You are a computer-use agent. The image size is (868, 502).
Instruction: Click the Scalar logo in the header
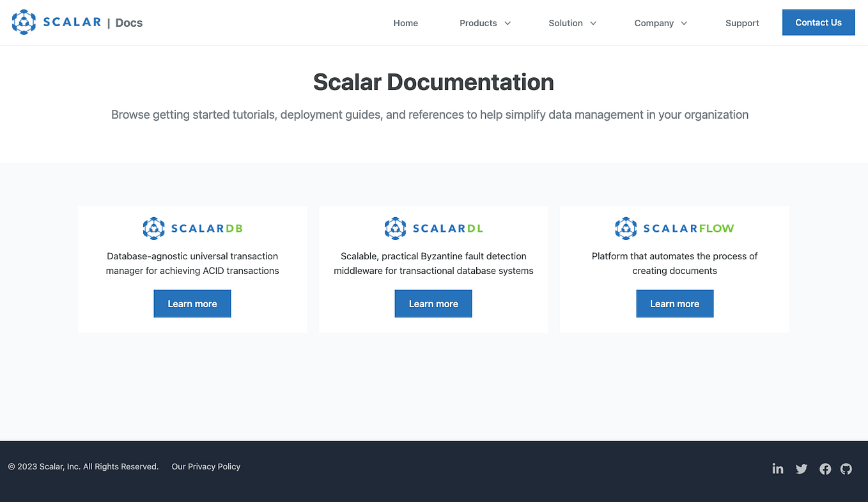(56, 22)
